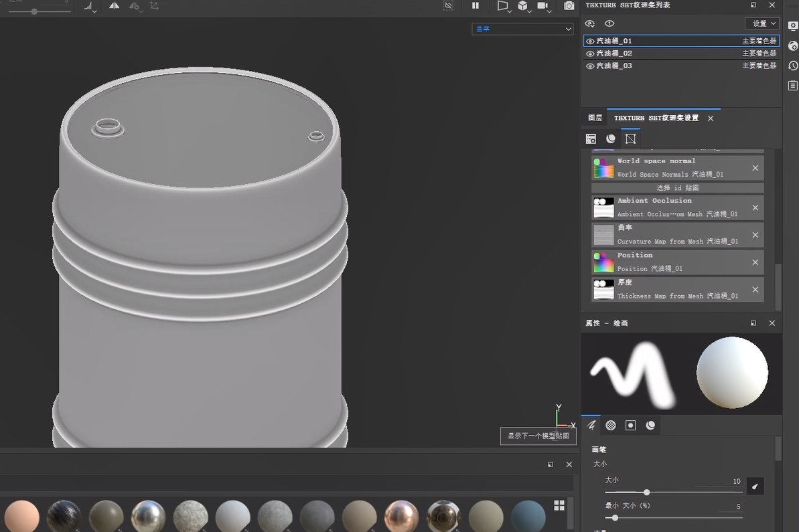Open the 曲率 channel dropdown in viewport
This screenshot has height=532, width=799.
[522, 29]
